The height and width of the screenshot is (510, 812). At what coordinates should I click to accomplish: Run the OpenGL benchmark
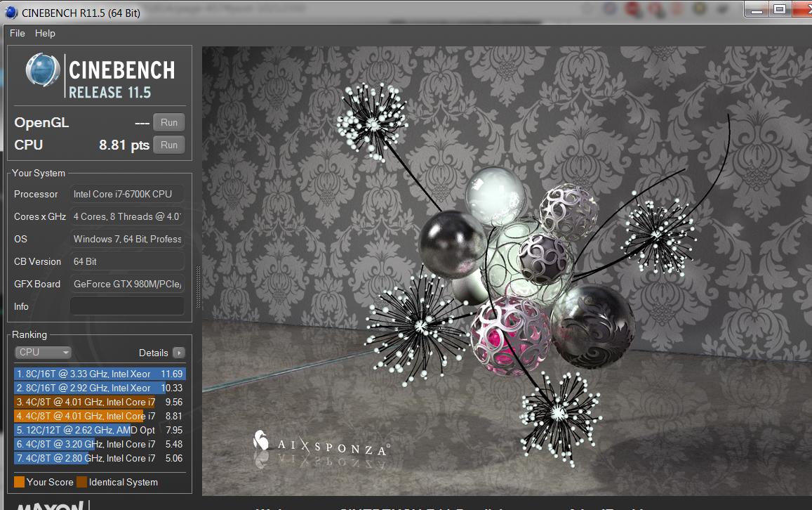169,122
